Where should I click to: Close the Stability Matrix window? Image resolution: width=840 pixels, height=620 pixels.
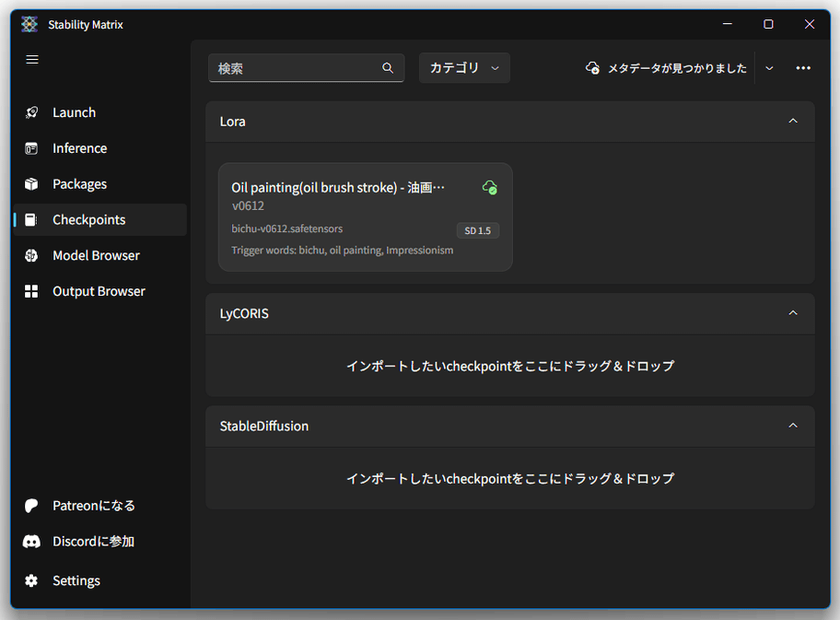pyautogui.click(x=810, y=24)
